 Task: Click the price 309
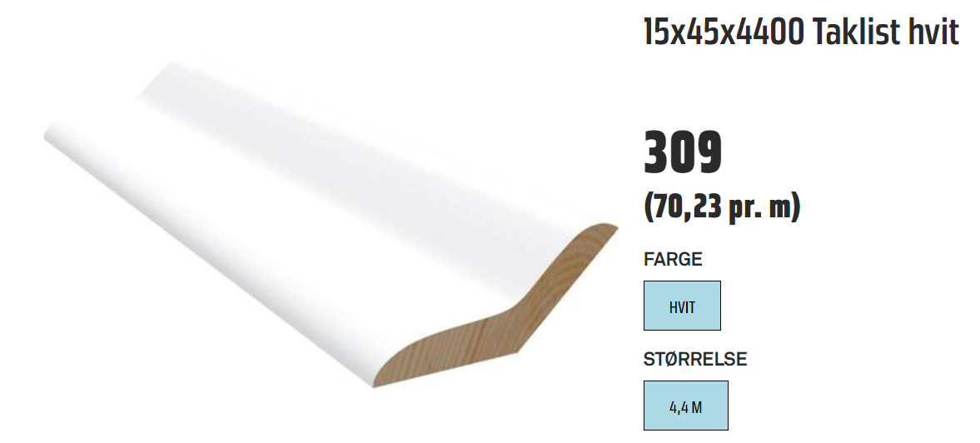point(683,152)
